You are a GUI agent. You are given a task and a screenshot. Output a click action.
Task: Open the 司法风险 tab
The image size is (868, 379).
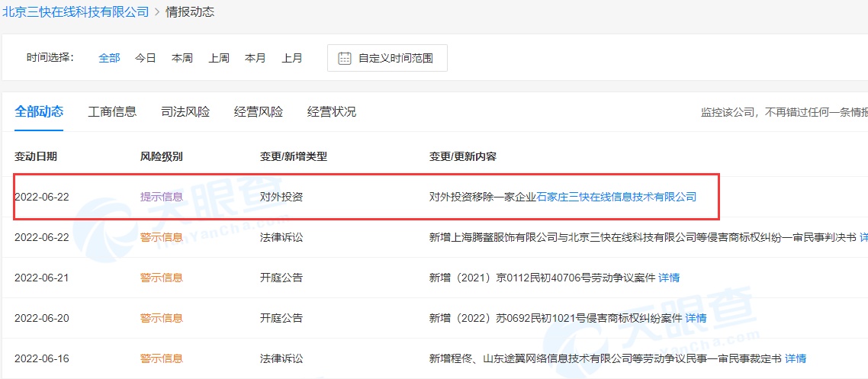[185, 112]
